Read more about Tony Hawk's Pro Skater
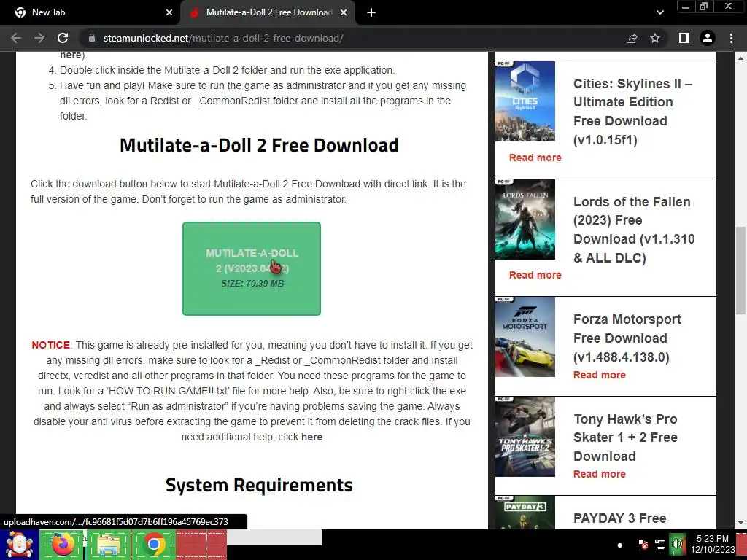The height and width of the screenshot is (560, 747). pos(600,474)
